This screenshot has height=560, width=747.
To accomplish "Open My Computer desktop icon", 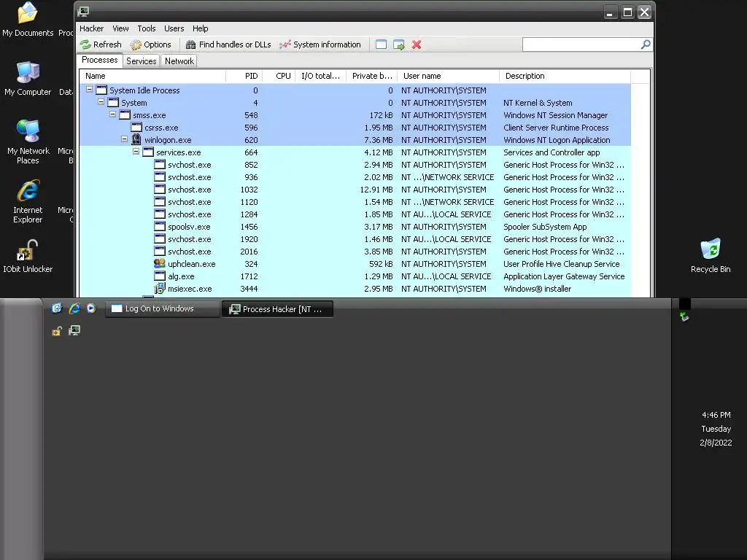I will (x=28, y=79).
